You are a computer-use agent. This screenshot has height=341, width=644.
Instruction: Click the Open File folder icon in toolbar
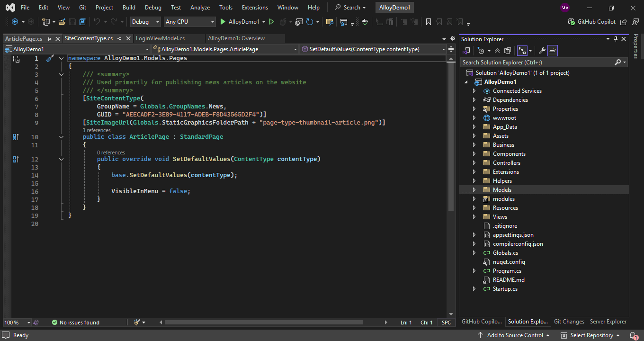pos(62,22)
